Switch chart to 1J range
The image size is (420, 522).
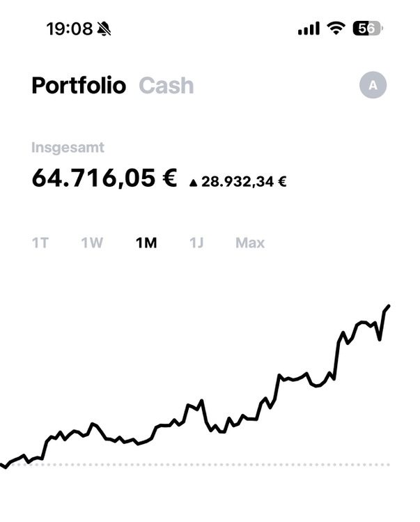pyautogui.click(x=196, y=243)
